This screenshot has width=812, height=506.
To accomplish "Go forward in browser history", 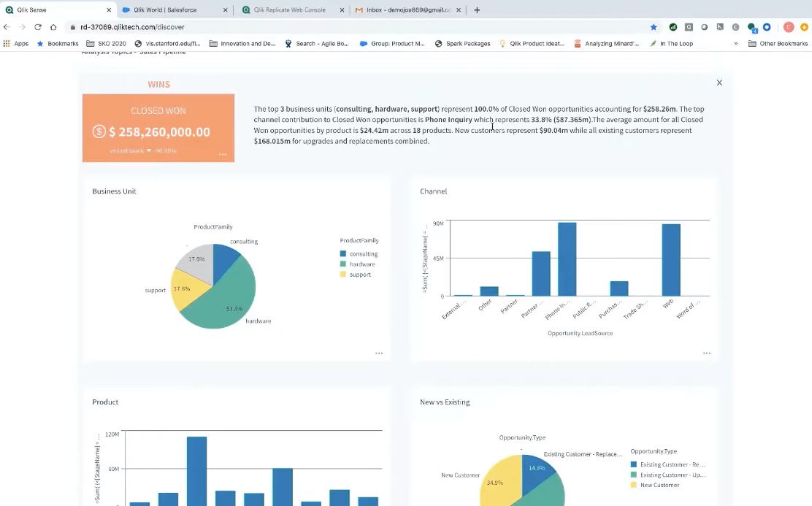I will (22, 27).
